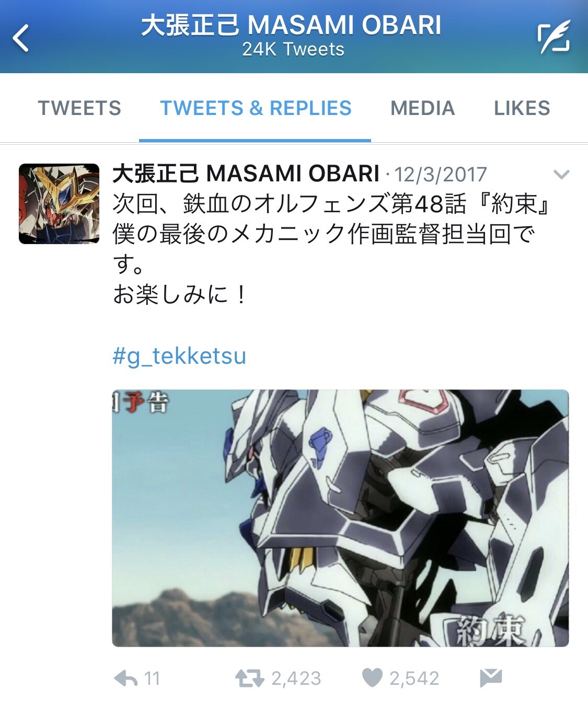This screenshot has width=588, height=702.
Task: View the 2,542 likes count
Action: [414, 678]
